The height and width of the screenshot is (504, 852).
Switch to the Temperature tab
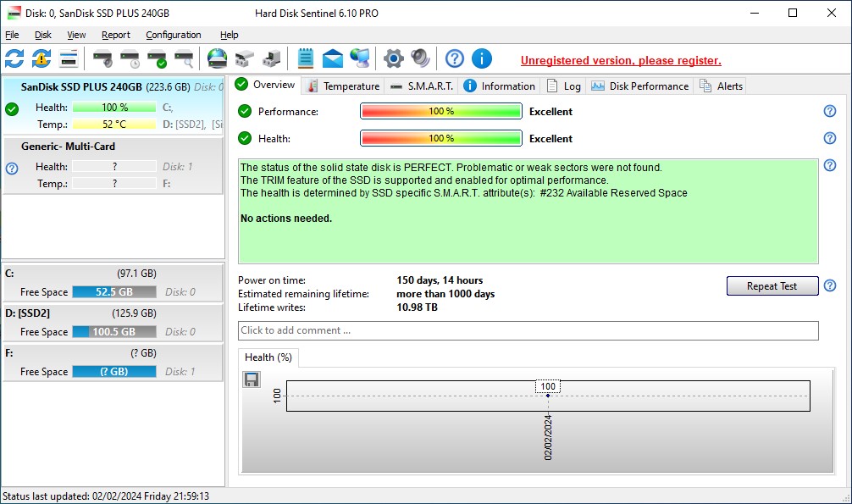pyautogui.click(x=343, y=86)
